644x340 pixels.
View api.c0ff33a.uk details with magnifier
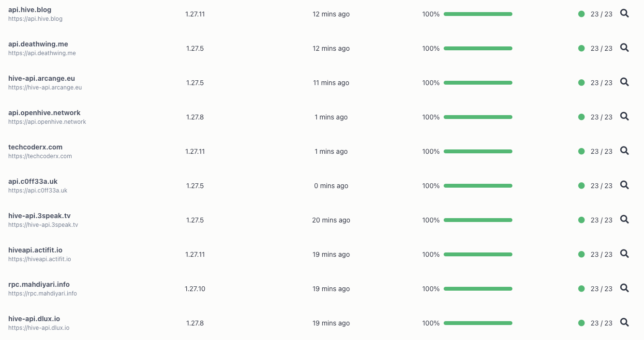coord(625,185)
